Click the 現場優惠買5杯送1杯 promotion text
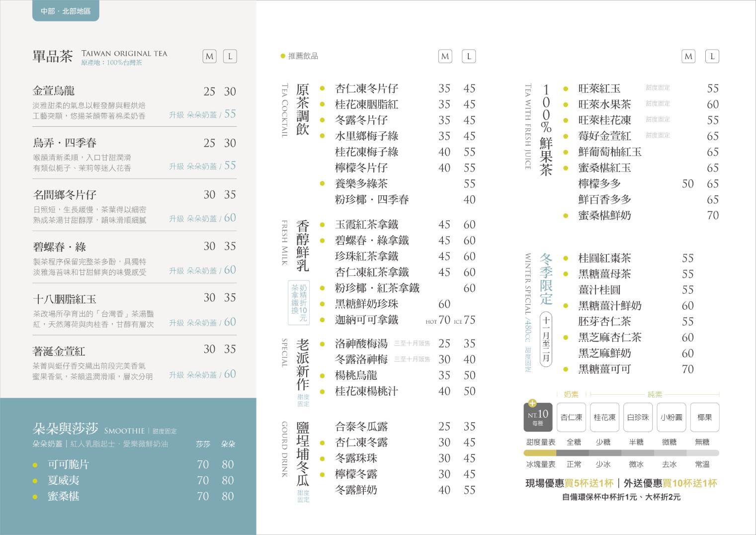756x535 pixels. pos(570,483)
